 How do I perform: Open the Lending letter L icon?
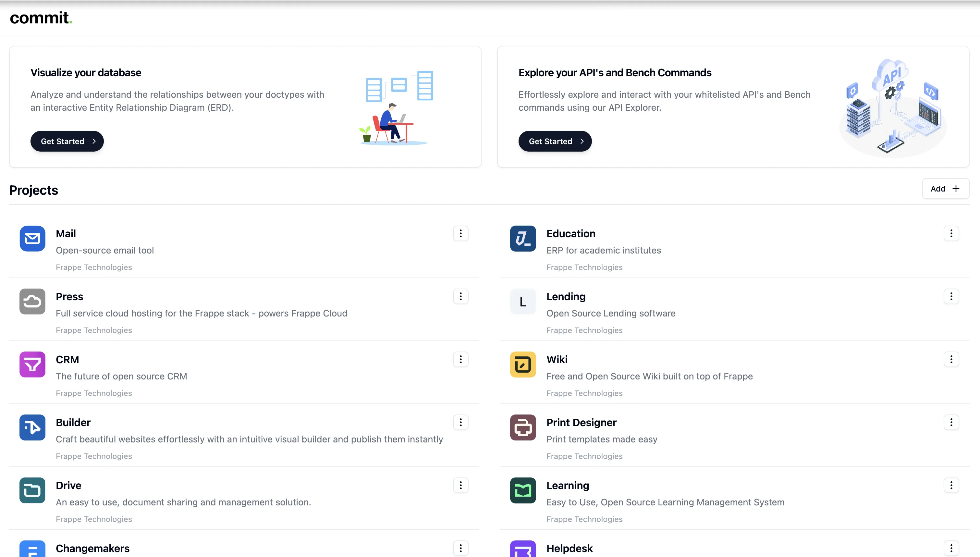tap(523, 302)
